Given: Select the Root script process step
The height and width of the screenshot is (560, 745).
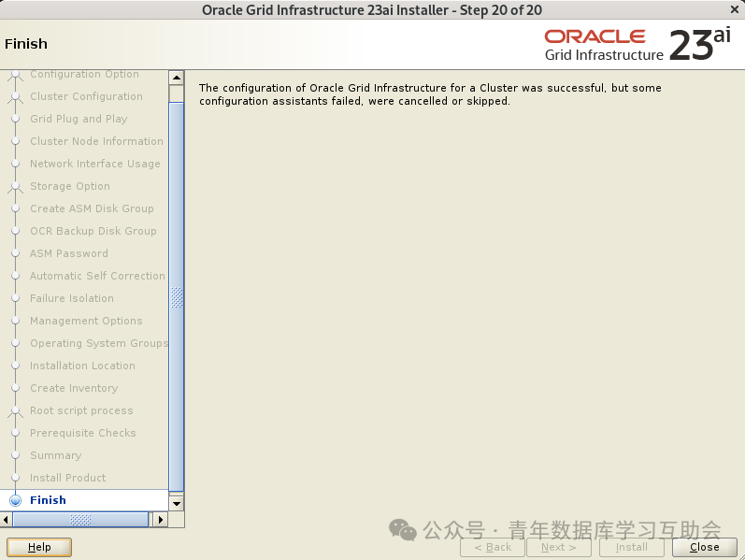Looking at the screenshot, I should [81, 410].
